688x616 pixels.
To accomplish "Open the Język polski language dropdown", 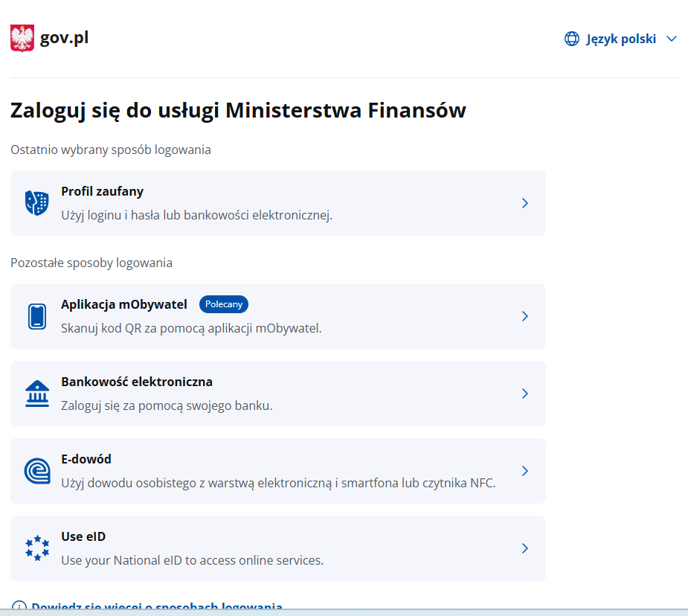I will [620, 39].
